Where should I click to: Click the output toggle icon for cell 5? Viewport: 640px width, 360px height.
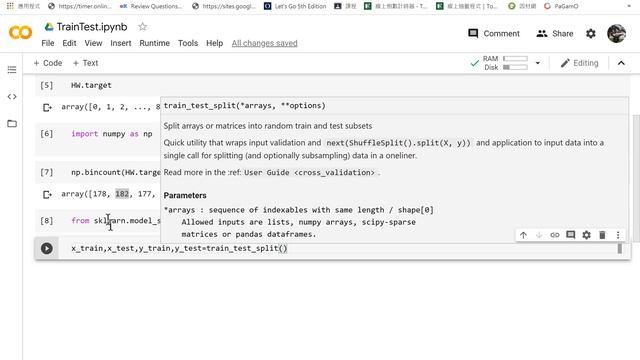tap(47, 107)
